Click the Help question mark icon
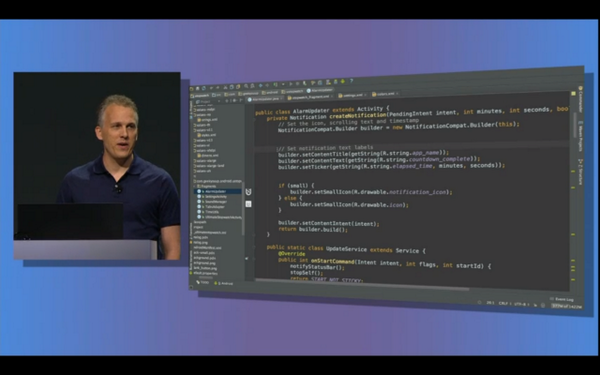This screenshot has width=600, height=375. pyautogui.click(x=351, y=81)
